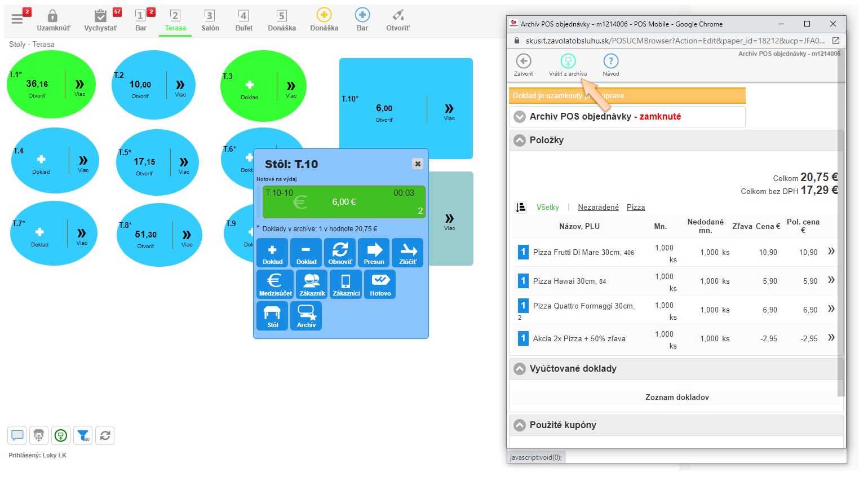Expand Pizza Hawai 30cm row details
The width and height of the screenshot is (868, 480).
pos(831,280)
